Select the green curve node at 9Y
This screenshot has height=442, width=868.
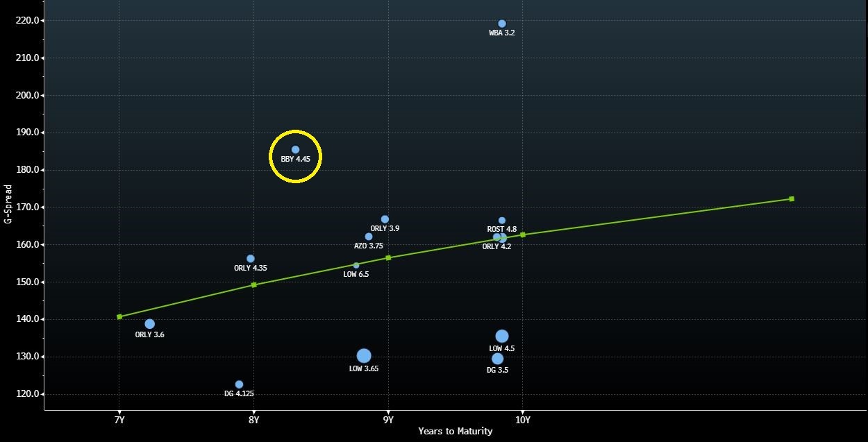click(x=388, y=257)
